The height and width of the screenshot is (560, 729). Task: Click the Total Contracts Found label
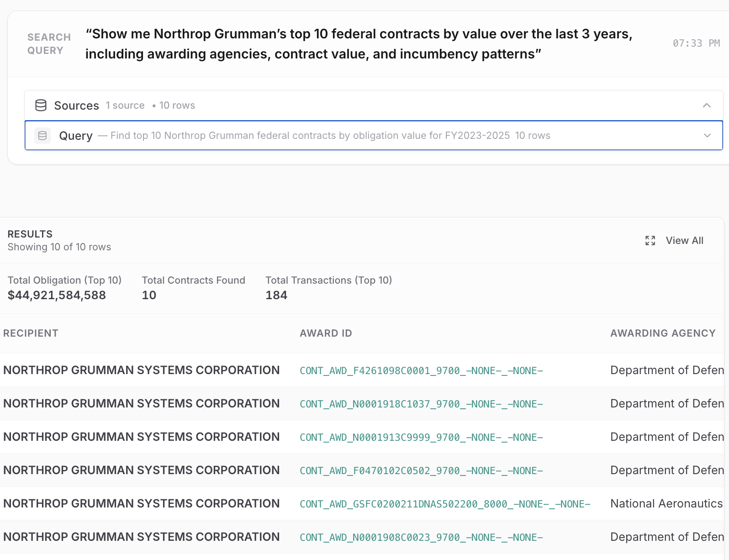coord(193,280)
